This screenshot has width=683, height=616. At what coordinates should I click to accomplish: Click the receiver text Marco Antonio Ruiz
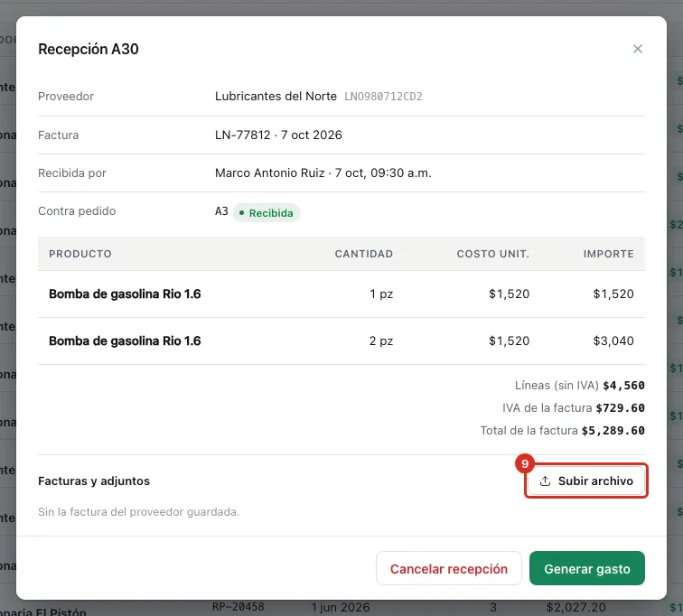coord(269,173)
